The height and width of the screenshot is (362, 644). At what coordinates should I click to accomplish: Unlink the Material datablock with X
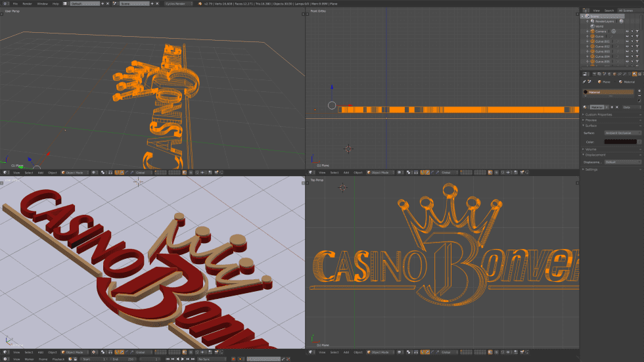[617, 107]
